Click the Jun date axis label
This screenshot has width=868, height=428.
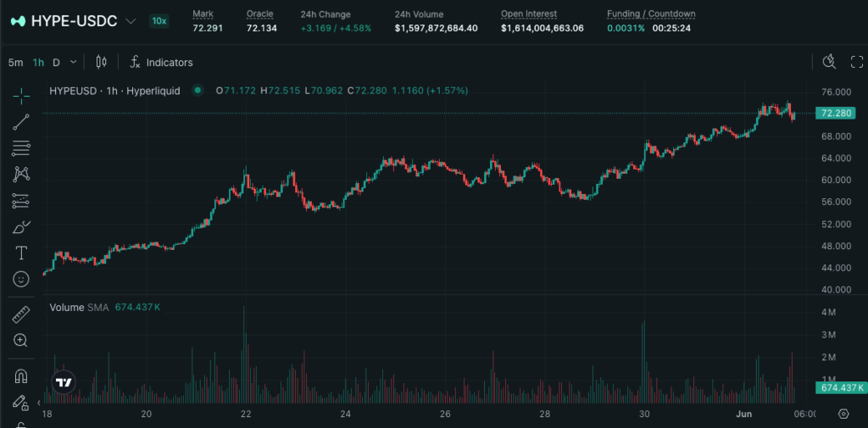coord(743,414)
